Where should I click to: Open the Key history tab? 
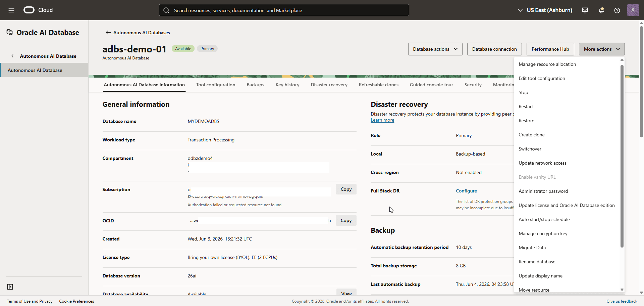287,85
